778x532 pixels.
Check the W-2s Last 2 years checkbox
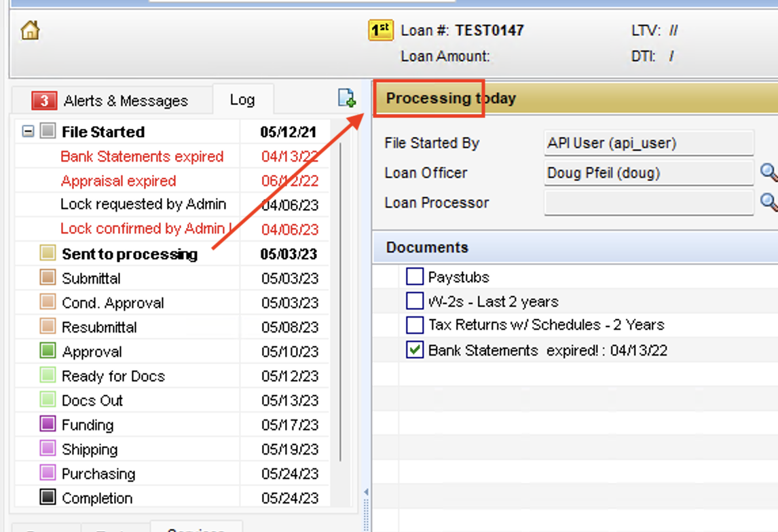pyautogui.click(x=414, y=301)
